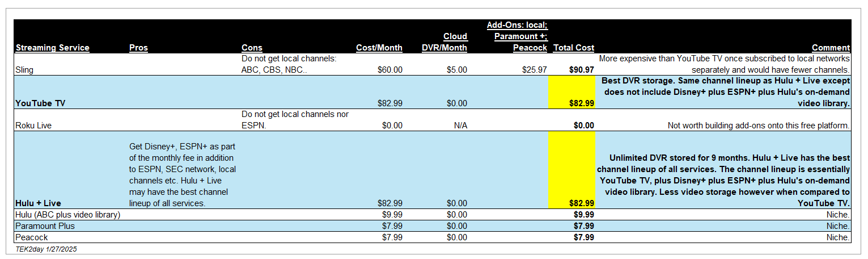This screenshot has width=868, height=259.
Task: Click the Streaming Service column header
Action: click(52, 48)
